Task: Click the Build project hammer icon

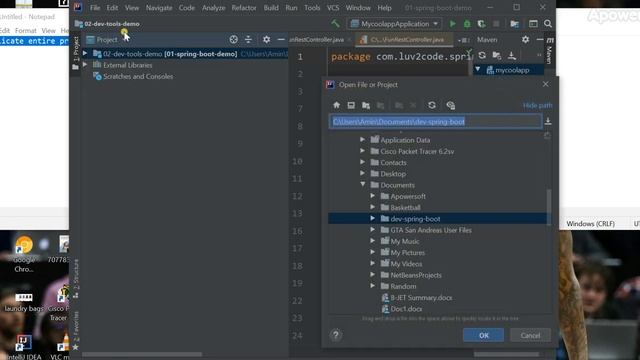Action: (x=335, y=24)
